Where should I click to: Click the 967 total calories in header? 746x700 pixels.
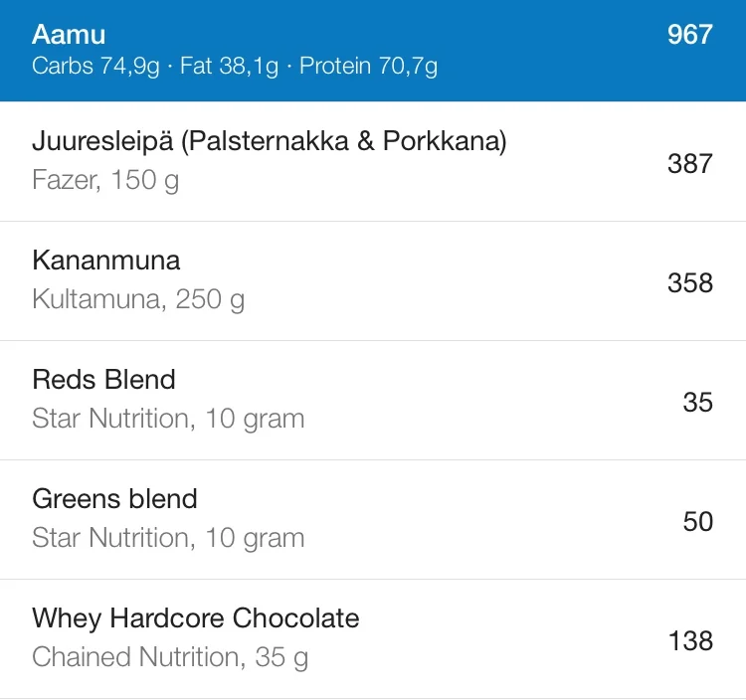tap(689, 35)
